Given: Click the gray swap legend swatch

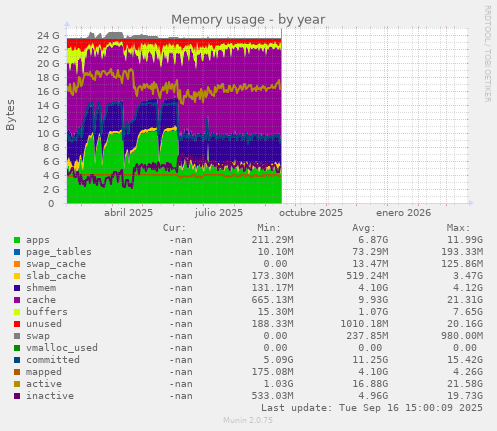Looking at the screenshot, I should (17, 336).
